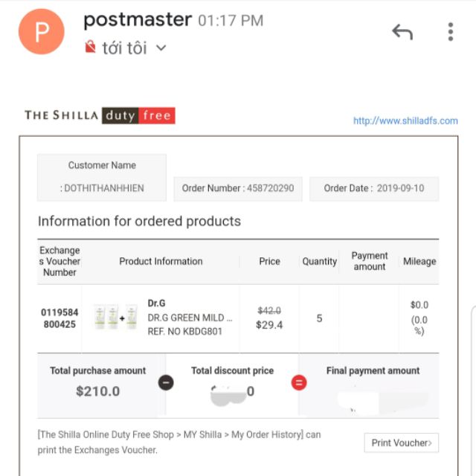Image resolution: width=476 pixels, height=476 pixels.
Task: Tap exchange voucher number 0119584800425
Action: tap(59, 318)
